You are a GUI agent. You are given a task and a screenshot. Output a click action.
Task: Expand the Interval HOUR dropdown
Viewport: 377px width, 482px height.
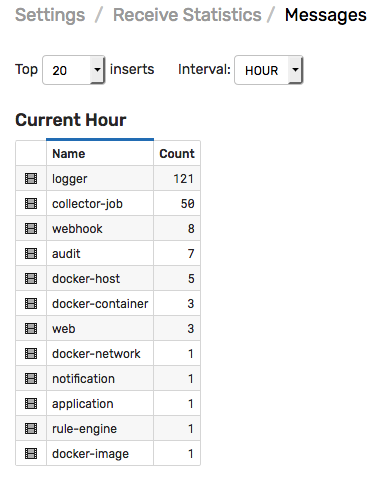(x=268, y=70)
